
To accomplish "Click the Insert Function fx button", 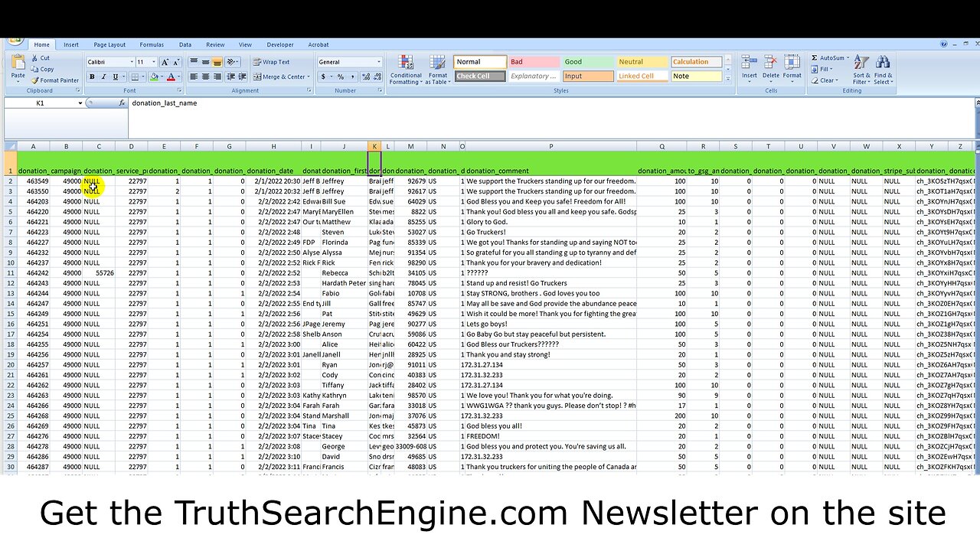I will pos(121,103).
